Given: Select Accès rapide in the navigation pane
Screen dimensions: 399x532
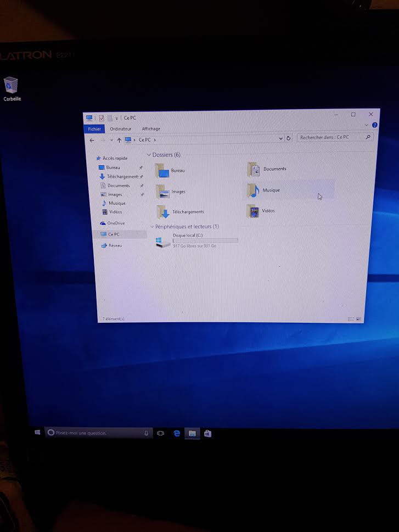Looking at the screenshot, I should tap(112, 158).
